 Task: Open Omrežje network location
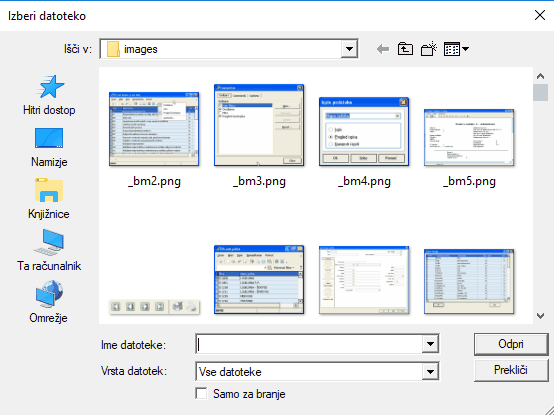[x=49, y=302]
